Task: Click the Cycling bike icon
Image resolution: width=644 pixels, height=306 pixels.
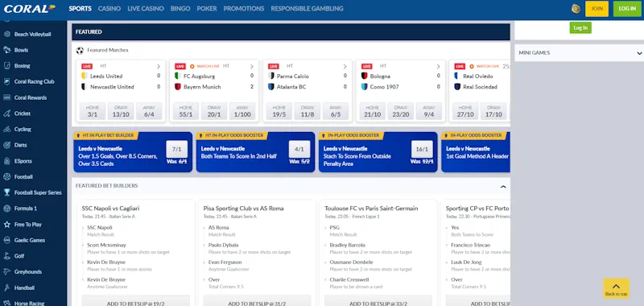Action: 7,130
